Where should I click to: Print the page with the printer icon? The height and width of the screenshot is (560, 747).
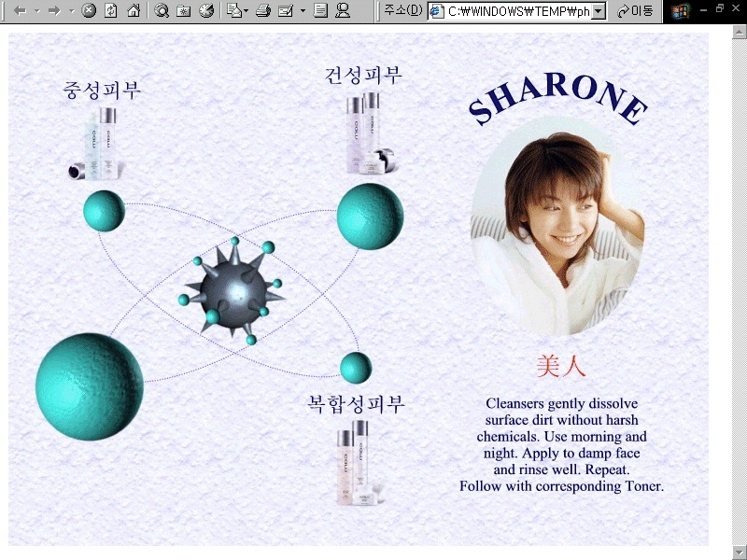pyautogui.click(x=263, y=10)
